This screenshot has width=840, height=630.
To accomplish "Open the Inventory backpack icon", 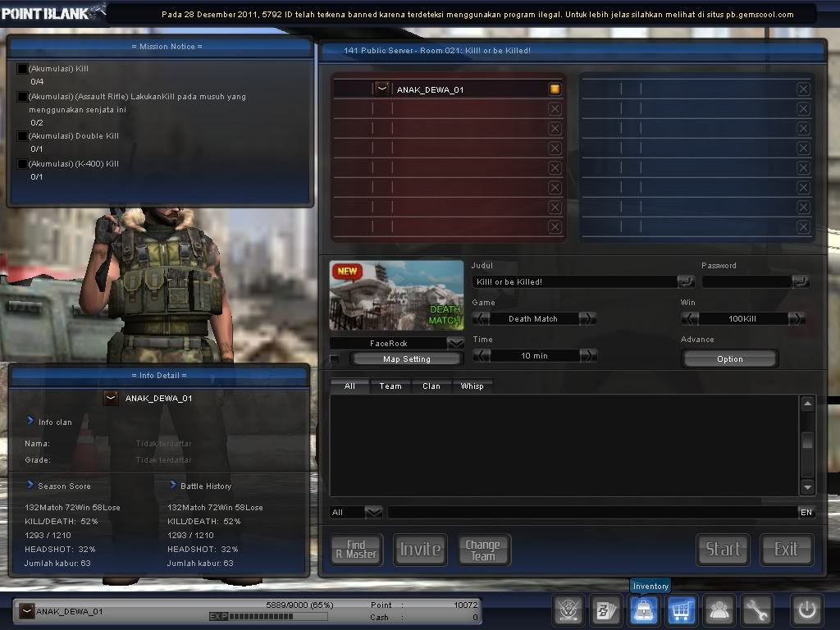I will 643,609.
